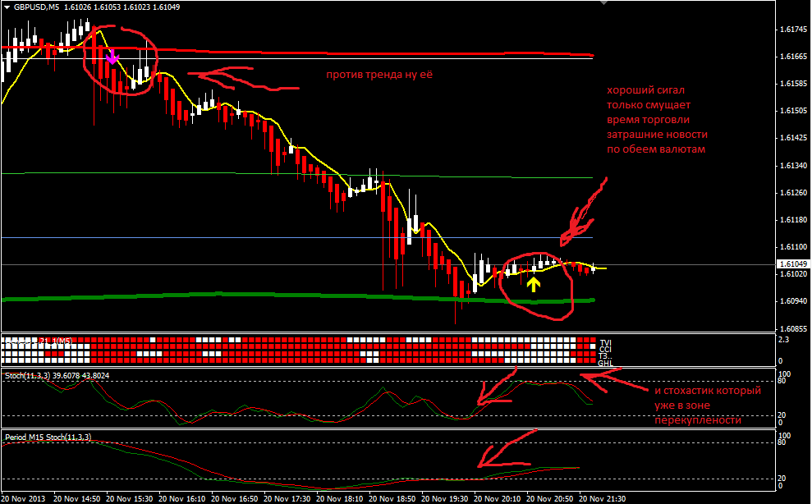Click the scale value 2.3 in the heatmap panel
The width and height of the screenshot is (812, 504).
pos(783,340)
